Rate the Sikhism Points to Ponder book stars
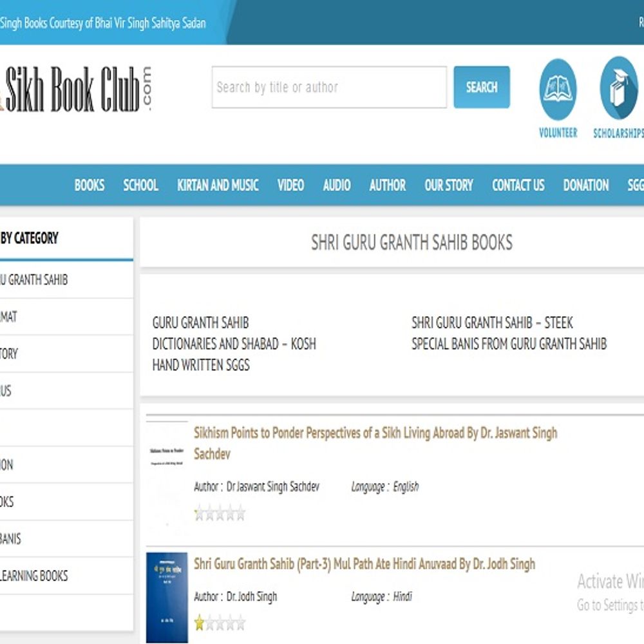This screenshot has width=644, height=644. 220,513
